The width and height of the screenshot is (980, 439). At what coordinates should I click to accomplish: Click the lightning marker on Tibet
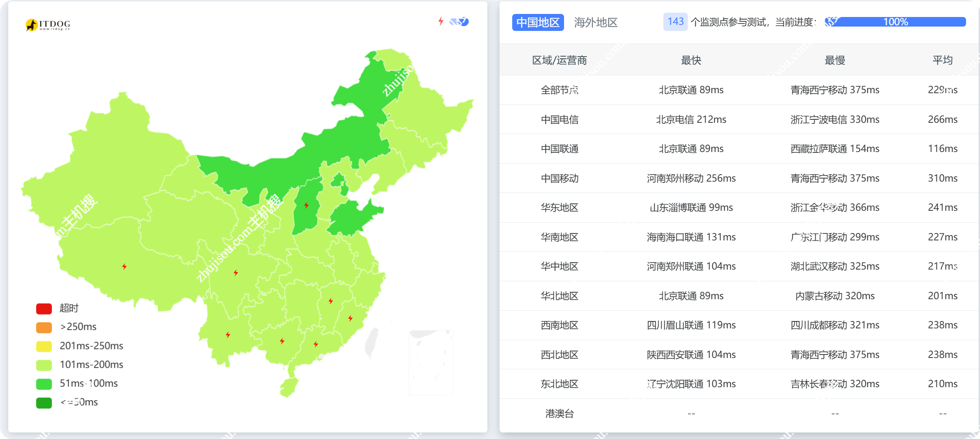pyautogui.click(x=125, y=266)
